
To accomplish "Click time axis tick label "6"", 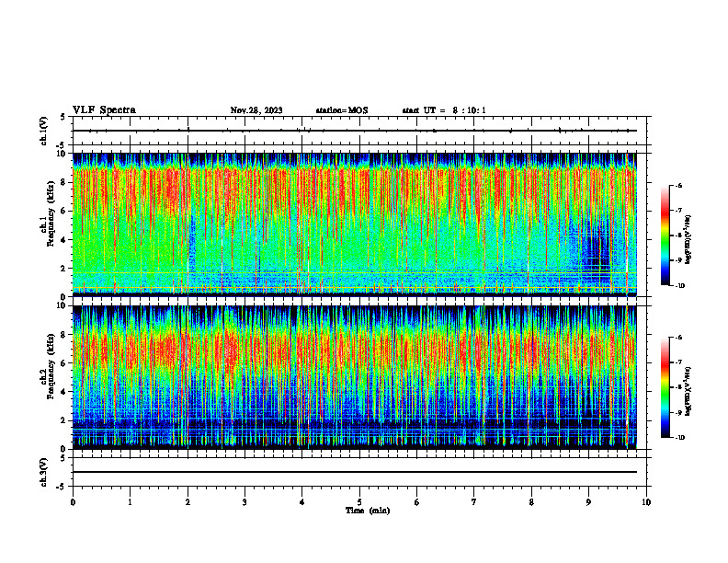I will click(x=417, y=502).
